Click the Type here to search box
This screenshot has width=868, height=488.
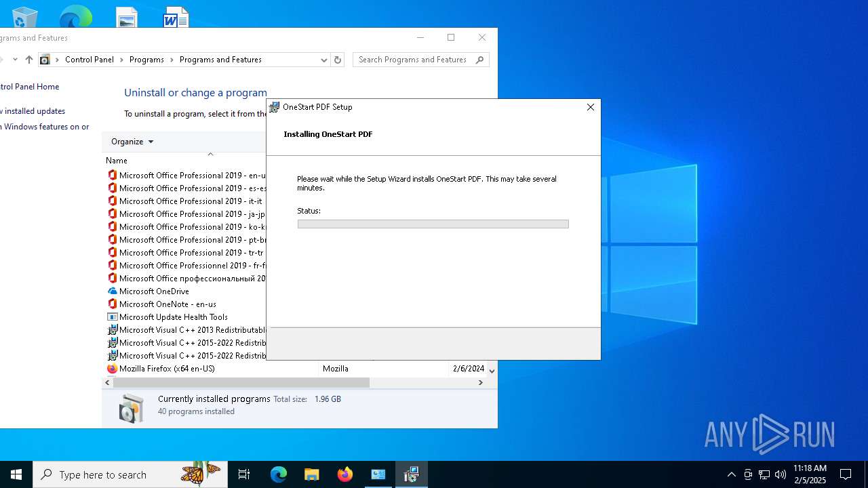[x=130, y=474]
